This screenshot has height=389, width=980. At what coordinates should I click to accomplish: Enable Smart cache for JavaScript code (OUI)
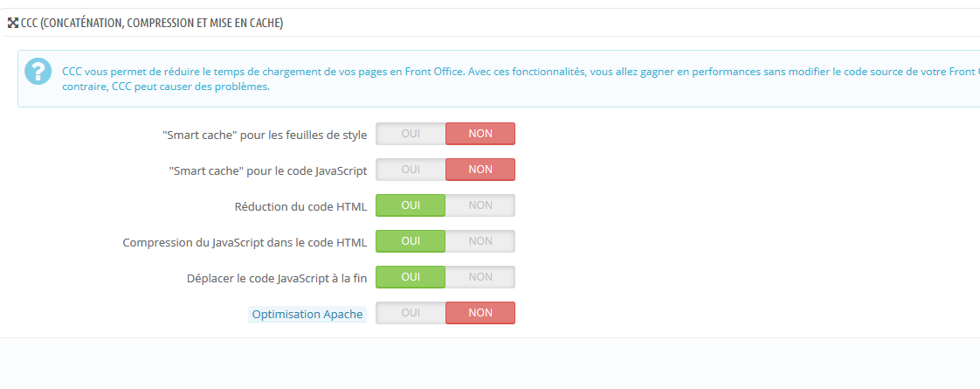pyautogui.click(x=411, y=170)
